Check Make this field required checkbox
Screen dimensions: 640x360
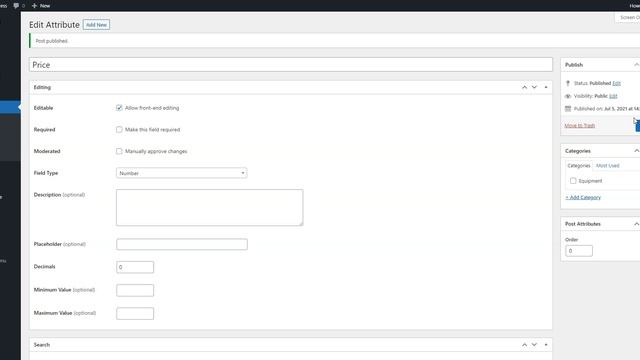[x=119, y=129]
